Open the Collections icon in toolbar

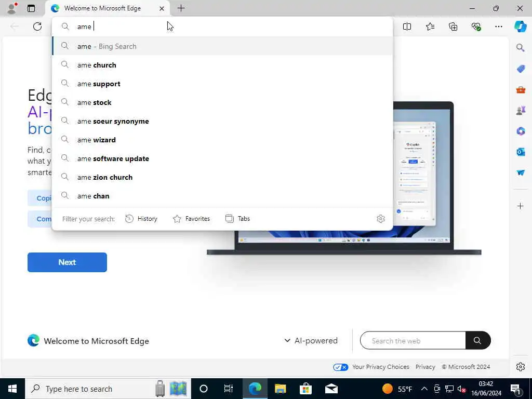point(453,26)
